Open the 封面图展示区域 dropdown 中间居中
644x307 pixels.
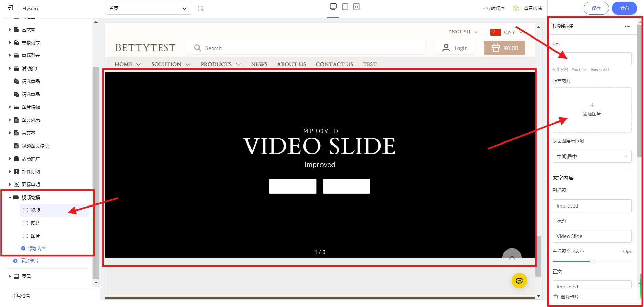pos(592,157)
